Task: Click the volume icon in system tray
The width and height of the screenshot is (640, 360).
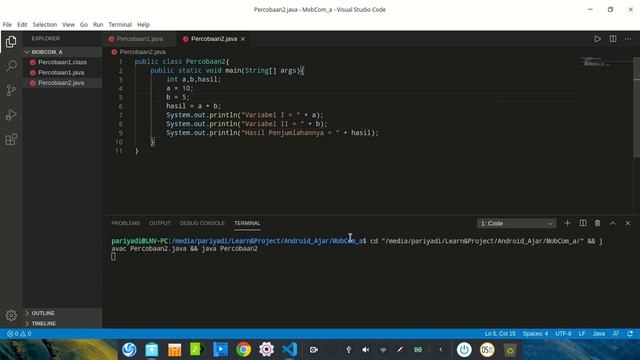Action: pos(366,350)
